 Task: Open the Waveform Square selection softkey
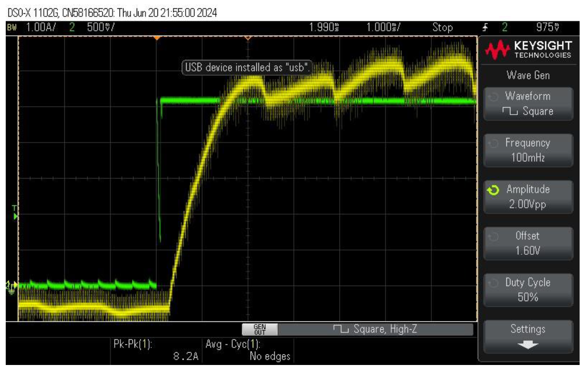pos(528,104)
